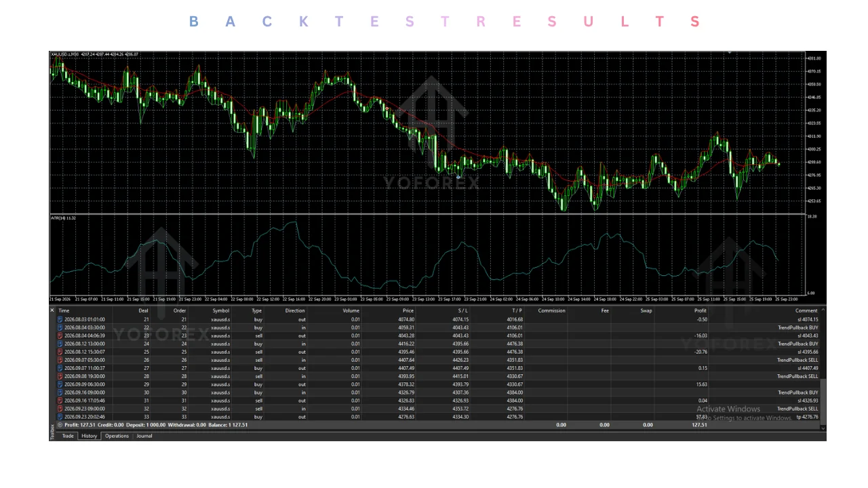Click the deal icon for 2026.09.07 11:00:37
Viewport: 868px width, 488px height.
(x=60, y=368)
